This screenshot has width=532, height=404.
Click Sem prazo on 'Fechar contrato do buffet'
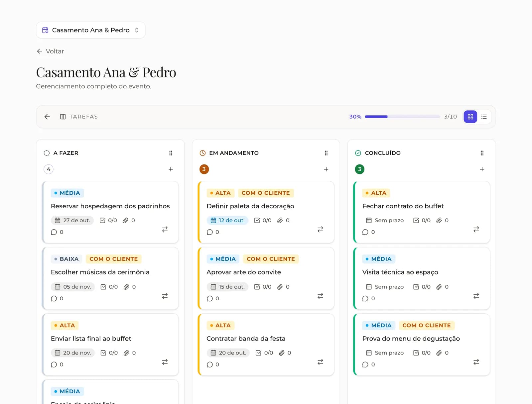(x=385, y=220)
